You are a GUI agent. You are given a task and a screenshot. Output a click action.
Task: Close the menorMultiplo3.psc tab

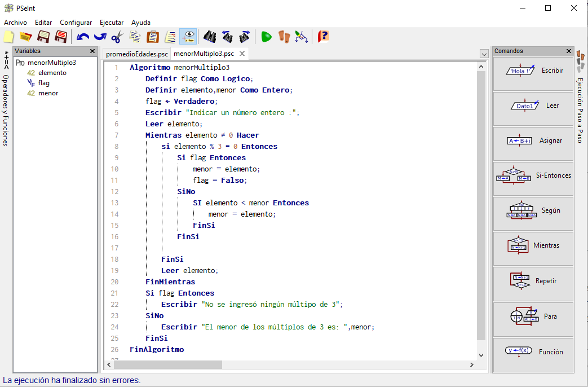242,54
